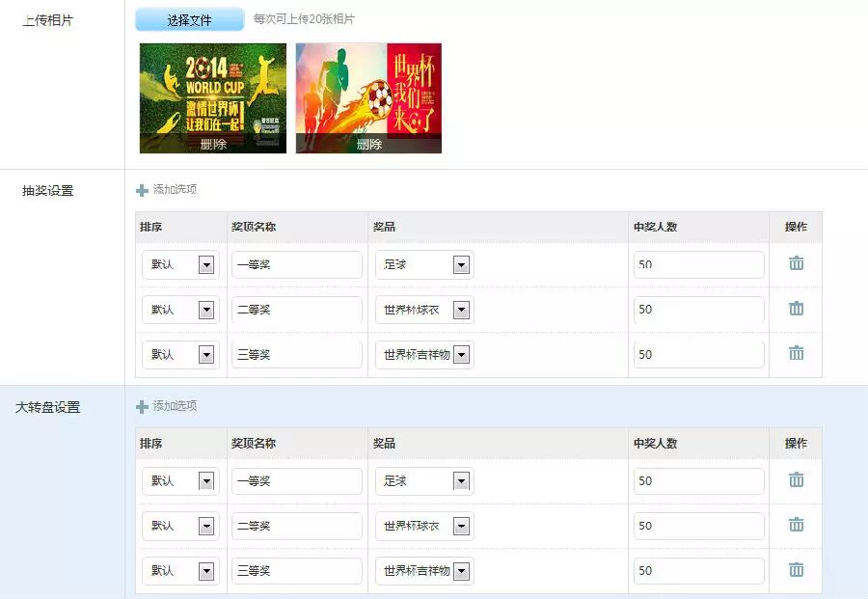Open 排序 dropdown for 一等奖 in 抽奖设置

(180, 264)
